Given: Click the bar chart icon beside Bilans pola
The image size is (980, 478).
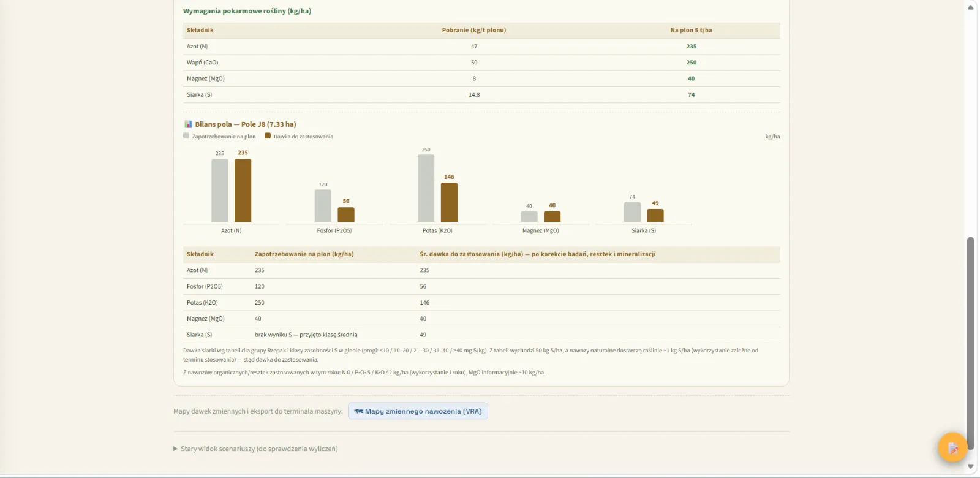Looking at the screenshot, I should click(x=188, y=124).
